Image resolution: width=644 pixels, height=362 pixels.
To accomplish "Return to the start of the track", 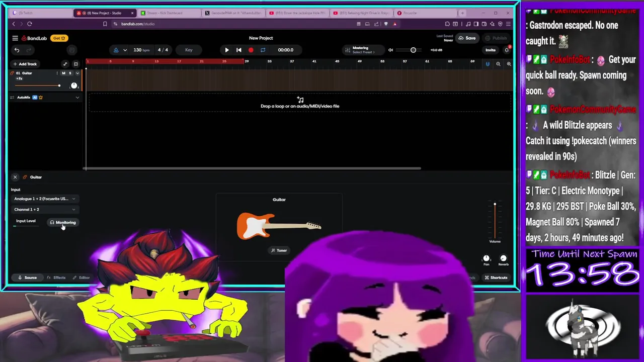I will tap(238, 50).
